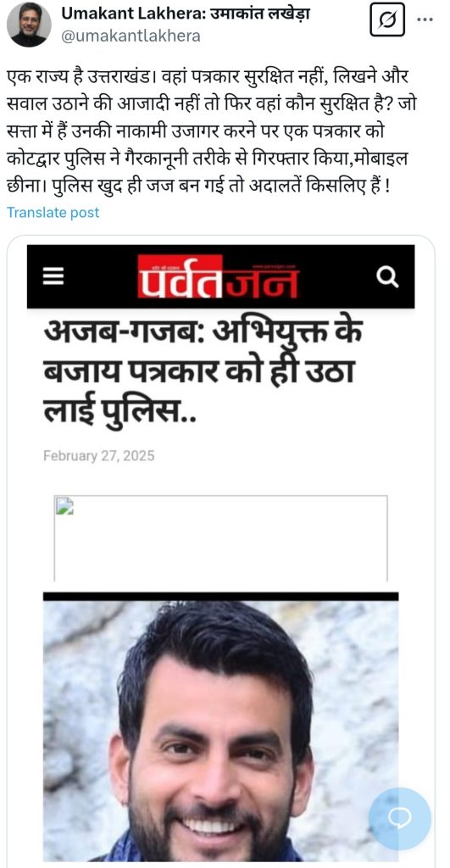
Task: Open Umakant Lakhera's profile picture
Action: 29,25
